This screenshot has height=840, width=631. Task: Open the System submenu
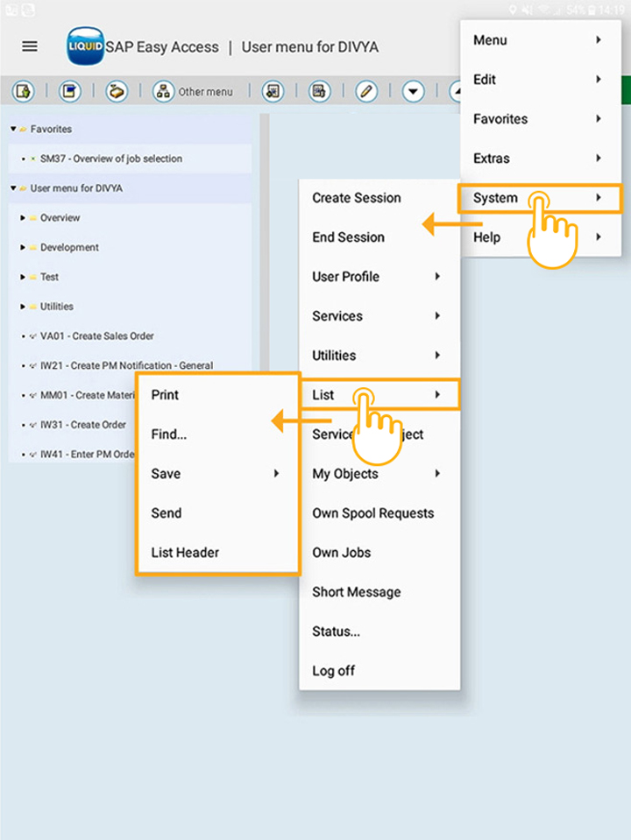tap(541, 198)
